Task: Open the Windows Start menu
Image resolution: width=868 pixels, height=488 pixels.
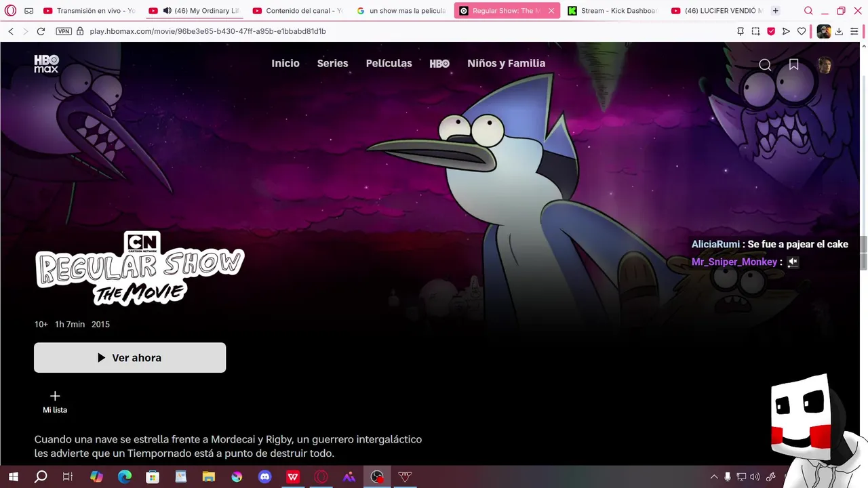Action: (x=13, y=477)
